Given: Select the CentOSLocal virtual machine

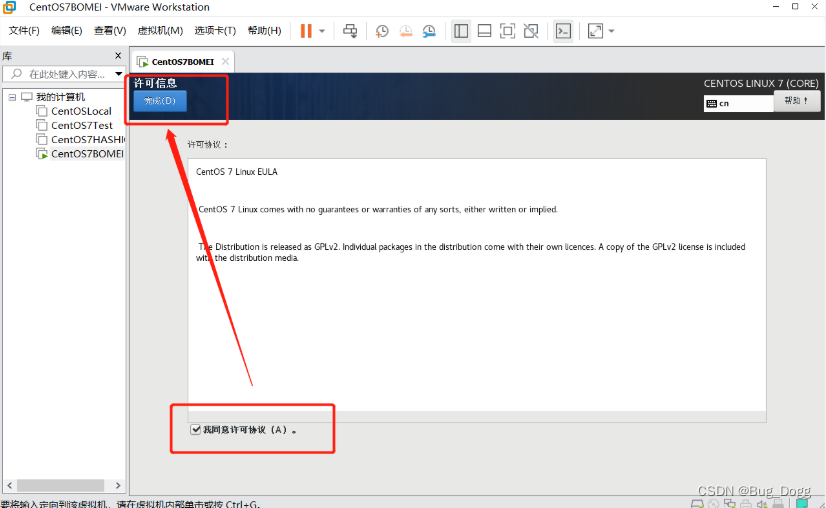Looking at the screenshot, I should [x=81, y=111].
